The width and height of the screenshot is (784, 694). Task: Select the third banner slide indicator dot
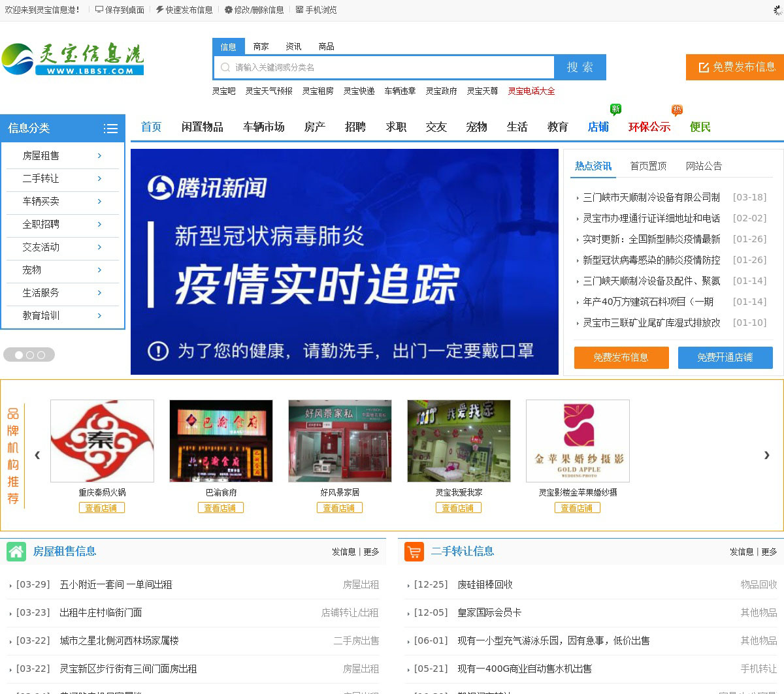tap(41, 355)
